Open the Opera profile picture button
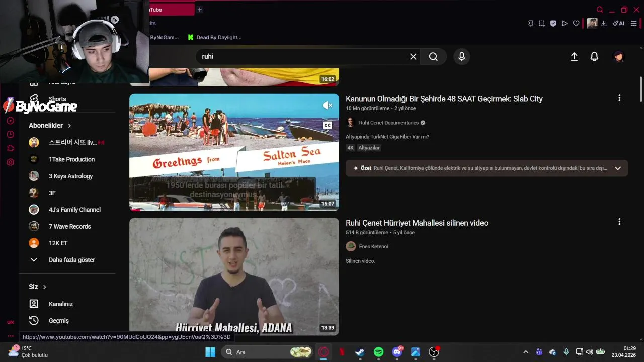644x362 pixels. click(592, 23)
